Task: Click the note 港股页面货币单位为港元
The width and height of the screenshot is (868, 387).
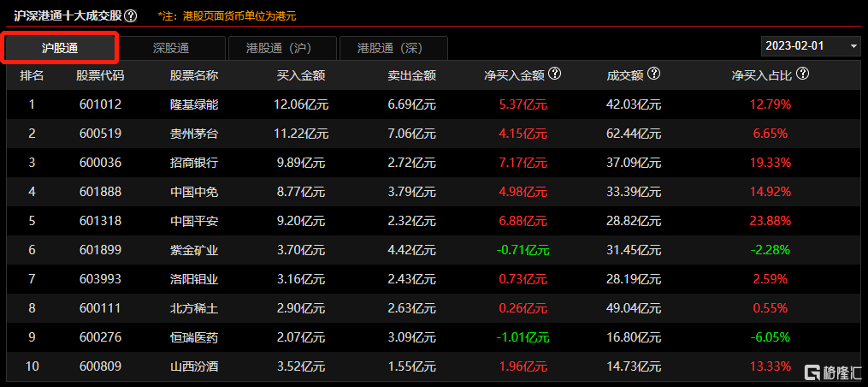Action: (x=239, y=16)
